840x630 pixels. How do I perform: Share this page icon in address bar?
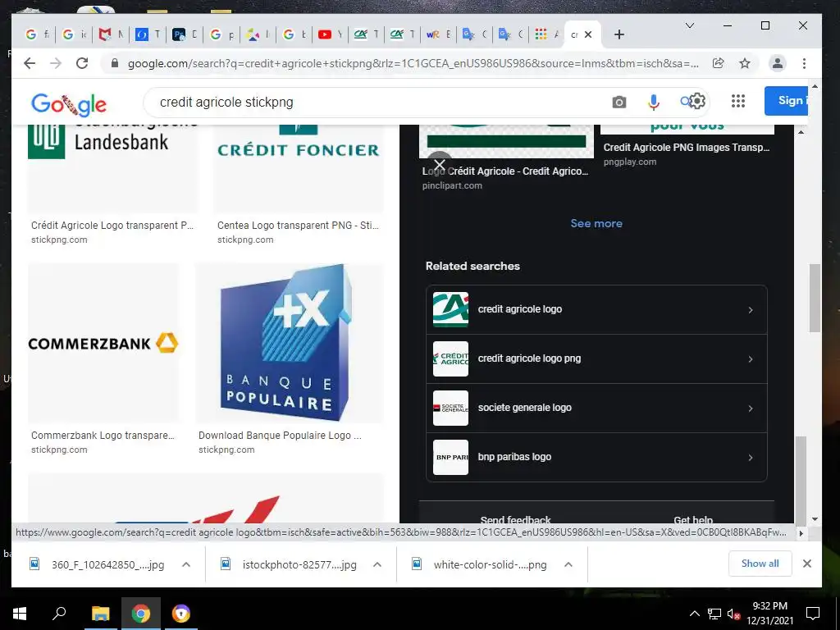[719, 63]
